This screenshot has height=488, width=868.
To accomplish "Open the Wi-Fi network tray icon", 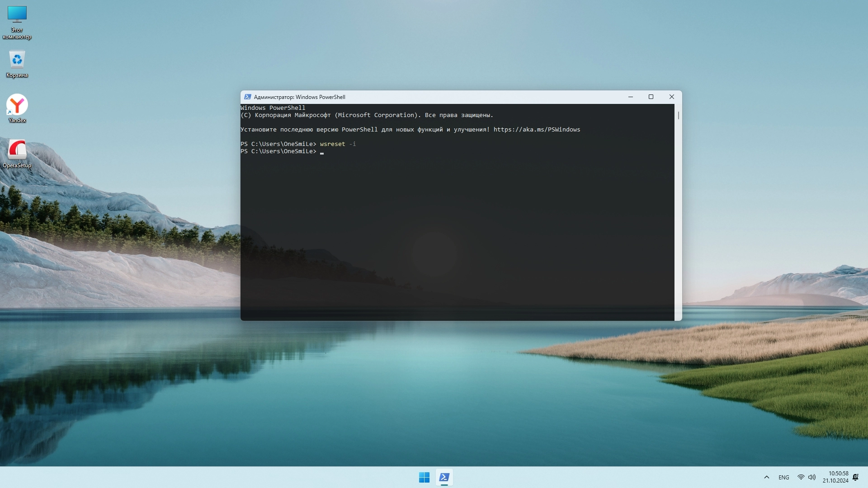I will pyautogui.click(x=801, y=477).
